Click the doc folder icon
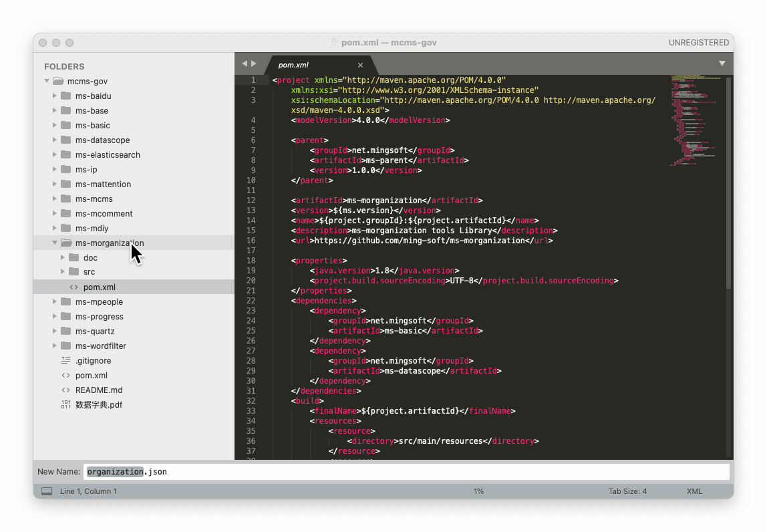Viewport: 767px width, 532px height. click(x=73, y=258)
